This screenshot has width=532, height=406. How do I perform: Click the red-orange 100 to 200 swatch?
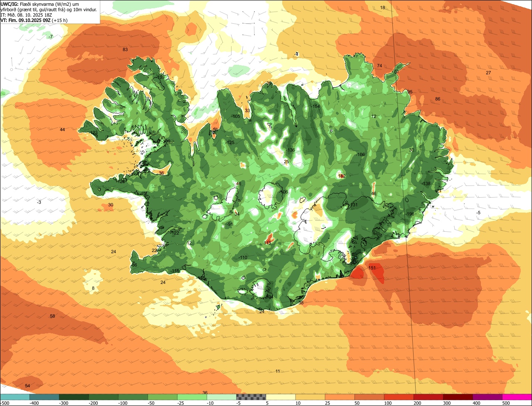coord(399,397)
